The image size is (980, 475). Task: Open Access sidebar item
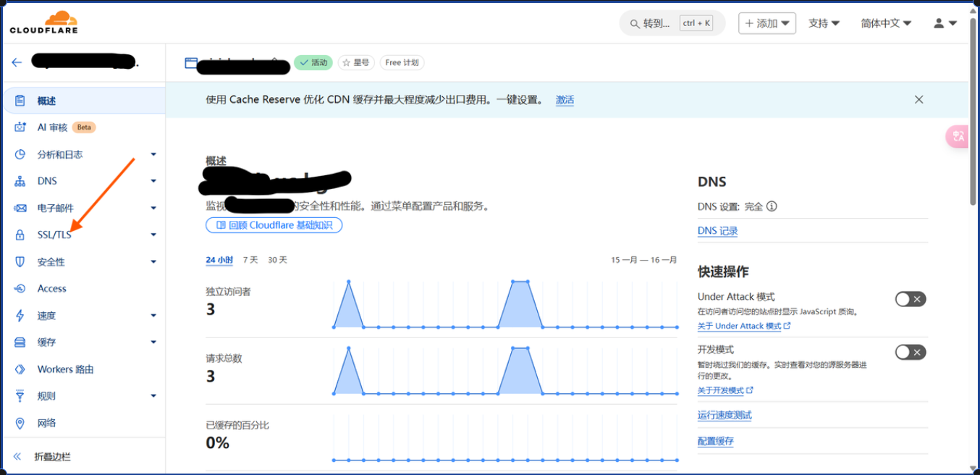pos(83,288)
